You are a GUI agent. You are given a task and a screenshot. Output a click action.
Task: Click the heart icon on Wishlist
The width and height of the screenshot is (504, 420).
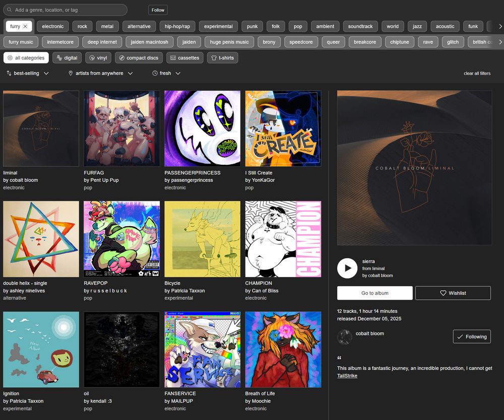pos(443,293)
